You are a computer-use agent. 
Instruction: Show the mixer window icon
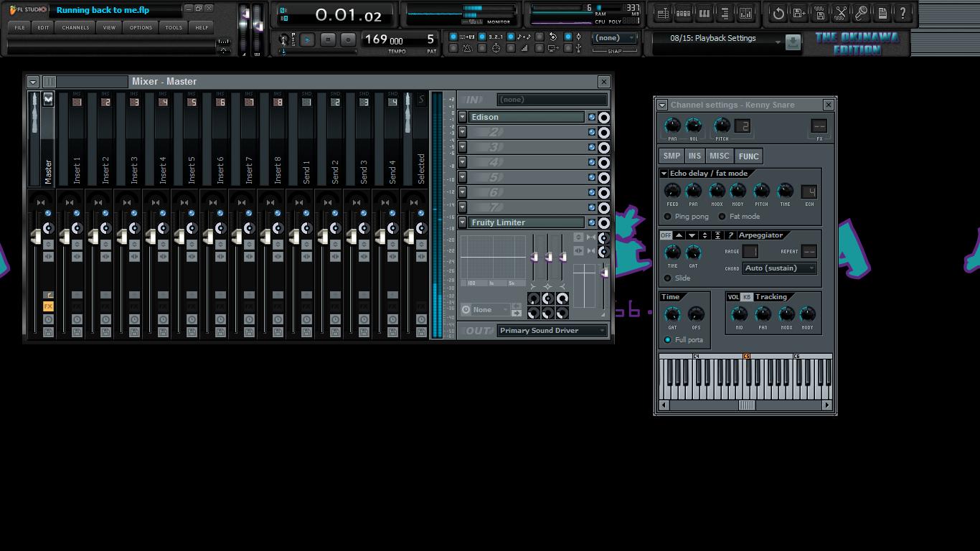pos(746,13)
